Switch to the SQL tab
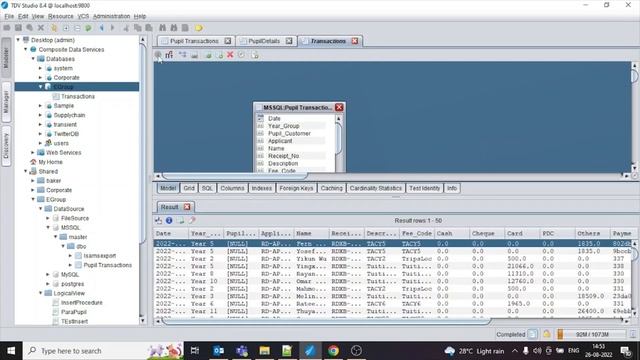Viewport: 640px width, 360px height. tap(207, 188)
